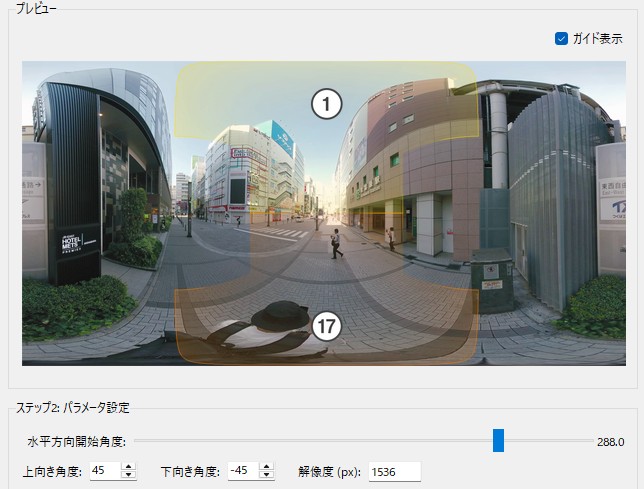Viewport: 644px width, 489px height.
Task: Decrease 上向き角度 with the down arrow
Action: [x=128, y=475]
